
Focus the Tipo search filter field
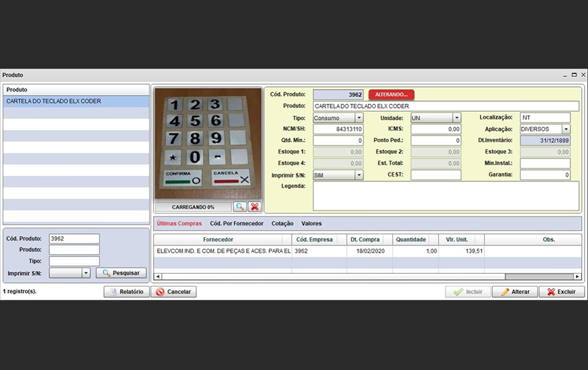point(74,261)
